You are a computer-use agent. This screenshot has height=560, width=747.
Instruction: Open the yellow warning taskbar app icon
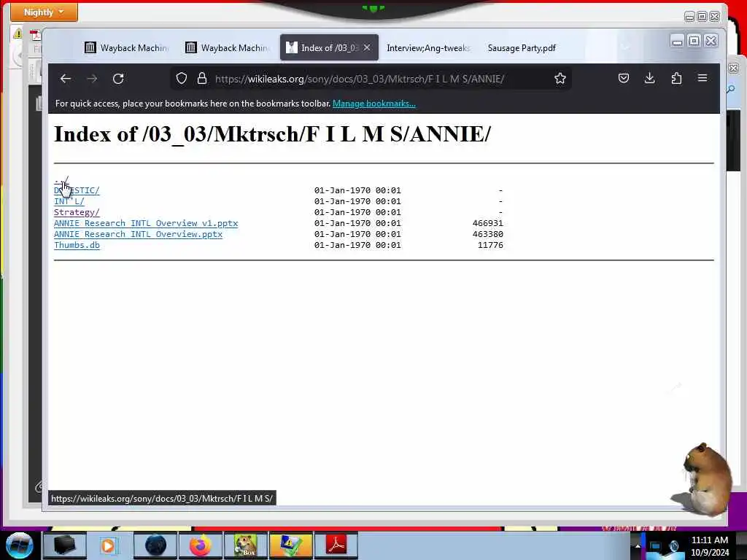click(x=290, y=545)
